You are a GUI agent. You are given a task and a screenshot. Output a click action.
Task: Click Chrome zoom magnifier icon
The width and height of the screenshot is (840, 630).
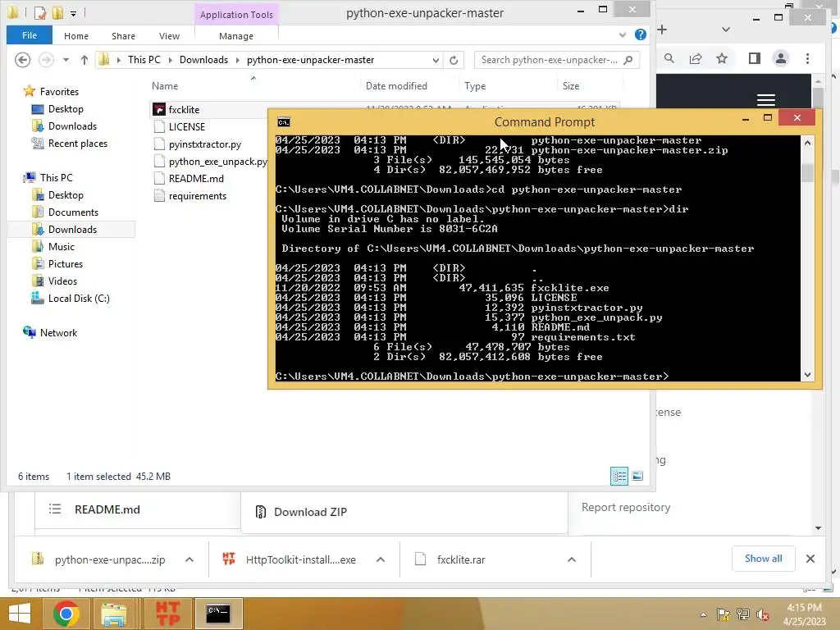click(669, 58)
